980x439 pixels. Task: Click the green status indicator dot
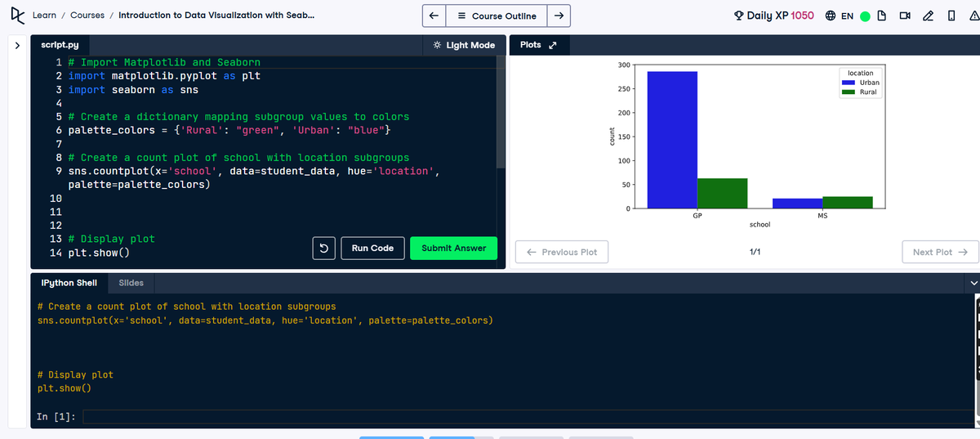[865, 16]
